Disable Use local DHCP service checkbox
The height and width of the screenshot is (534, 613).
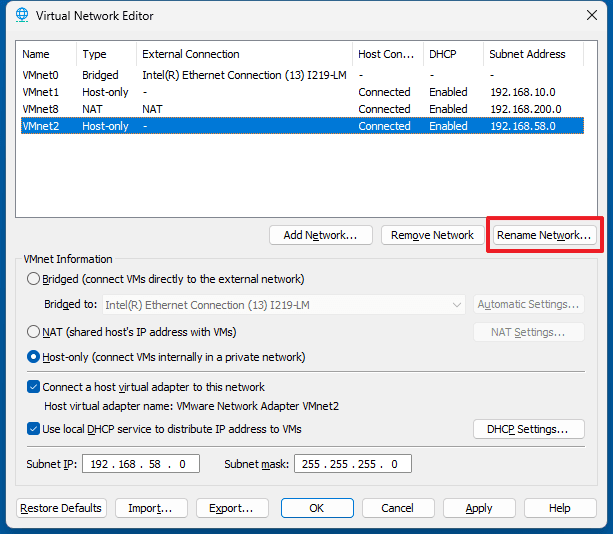(x=33, y=429)
